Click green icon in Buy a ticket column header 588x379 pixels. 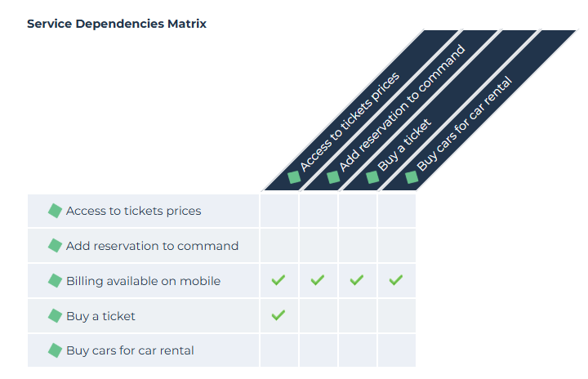372,177
